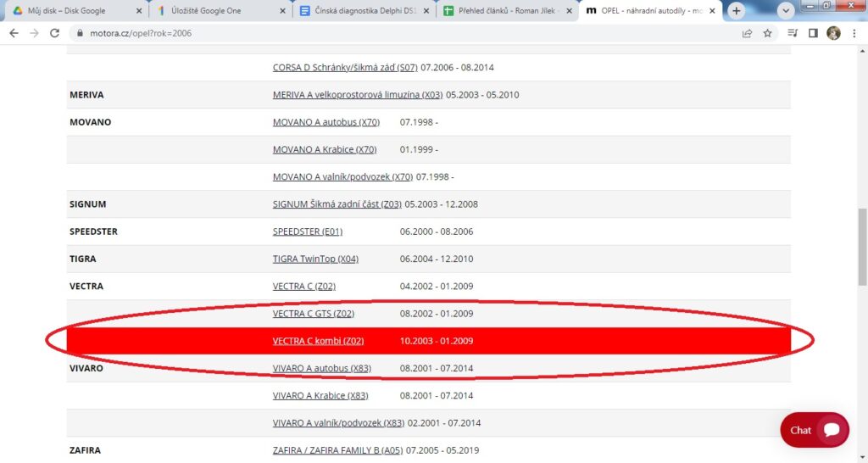The height and width of the screenshot is (463, 868).
Task: Bookmark this page with the star
Action: [767, 33]
